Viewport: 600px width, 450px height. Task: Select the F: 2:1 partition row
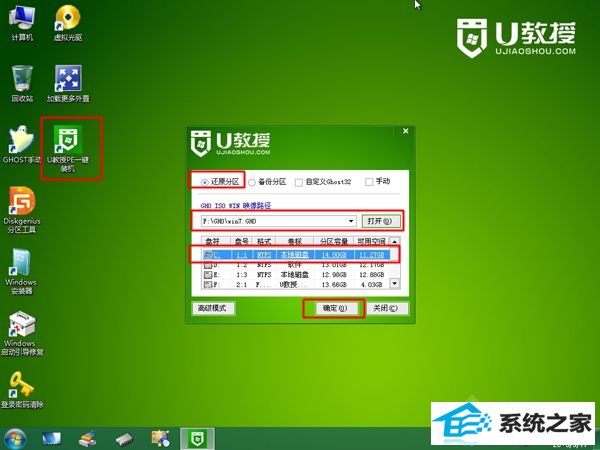(296, 285)
